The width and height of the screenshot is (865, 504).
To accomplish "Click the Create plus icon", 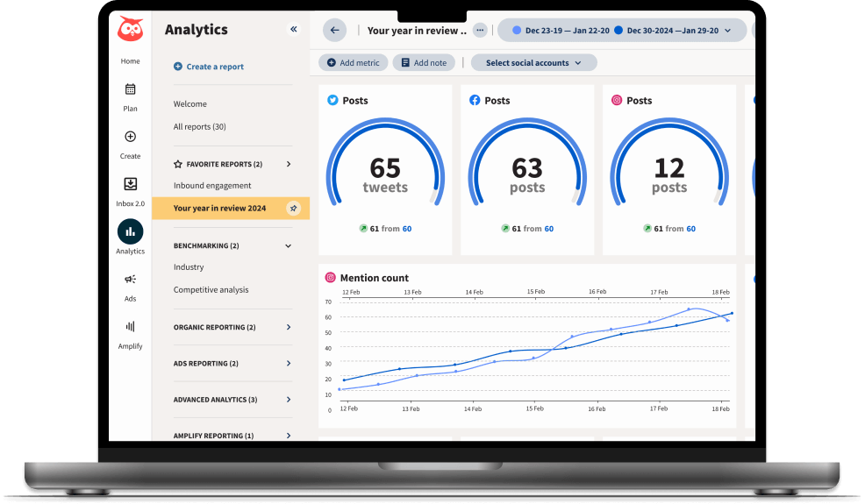I will tap(130, 137).
